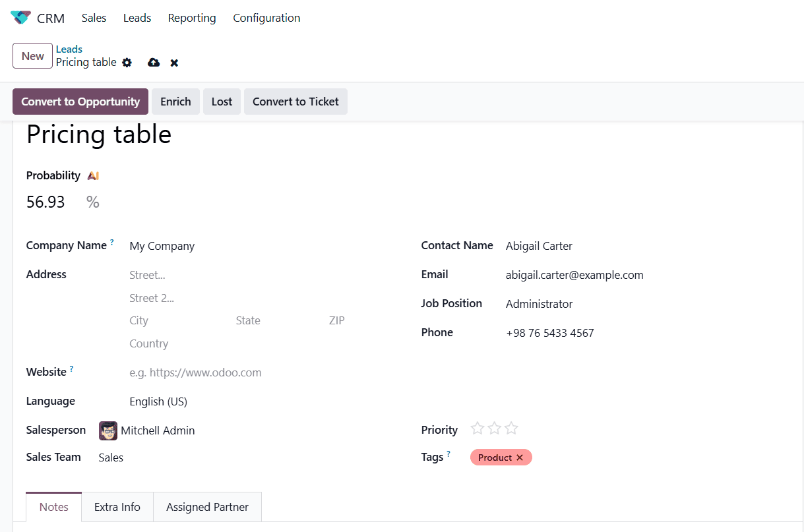Click Mitchell Admin avatar image
Screen dimensions: 804x532
[x=108, y=430]
